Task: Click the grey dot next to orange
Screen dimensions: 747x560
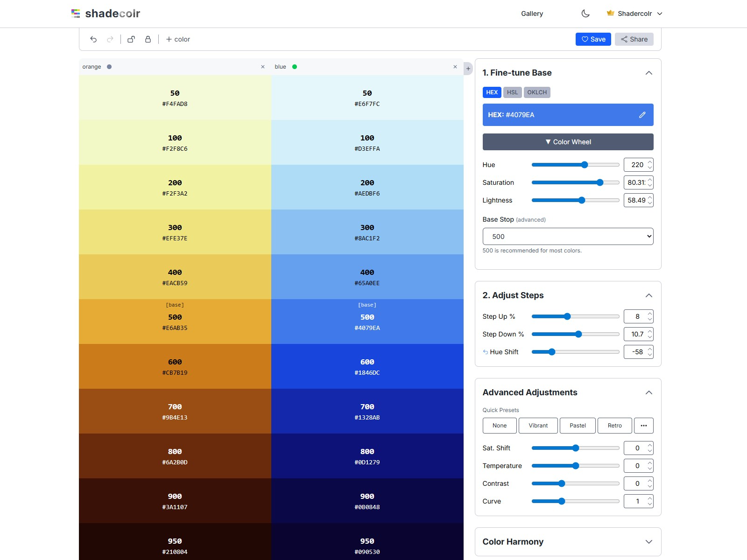Action: click(x=109, y=67)
